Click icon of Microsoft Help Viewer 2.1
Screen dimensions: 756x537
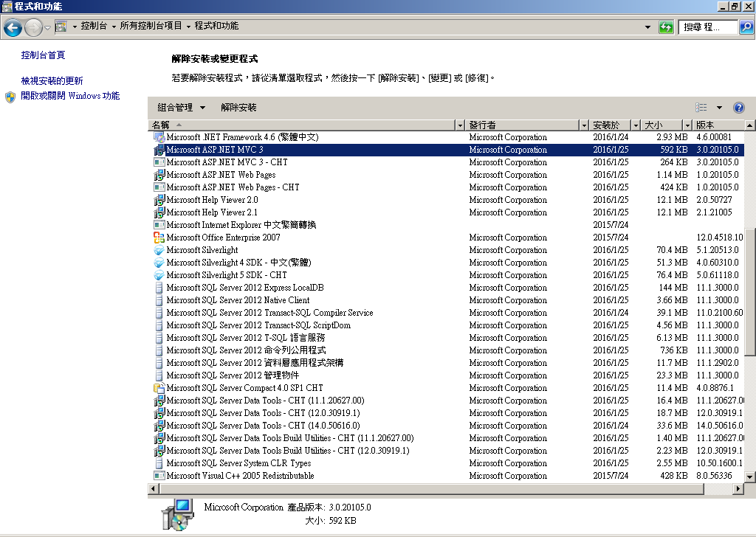coord(159,212)
